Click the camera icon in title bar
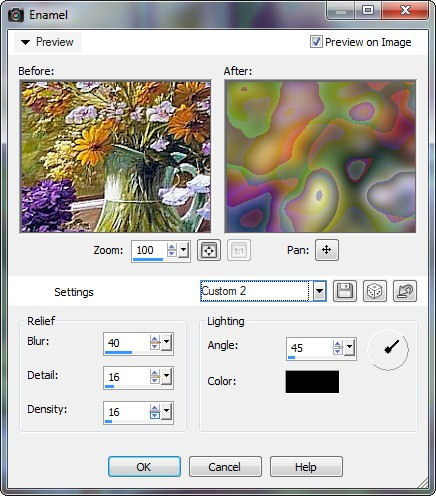Image resolution: width=436 pixels, height=496 pixels. (x=16, y=15)
